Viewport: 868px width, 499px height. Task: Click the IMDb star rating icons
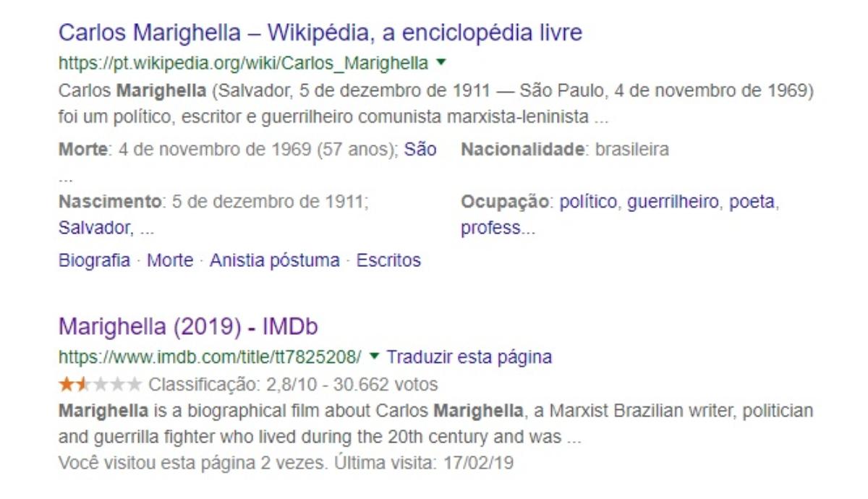click(100, 384)
